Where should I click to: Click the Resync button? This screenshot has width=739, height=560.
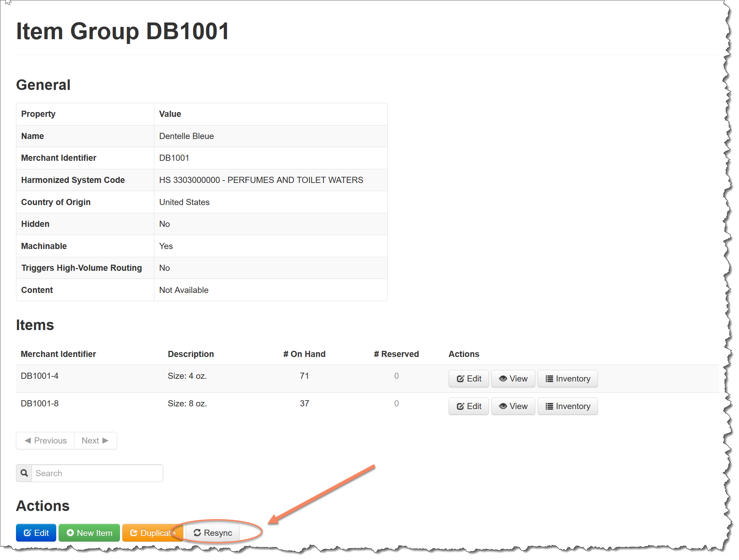click(x=213, y=532)
